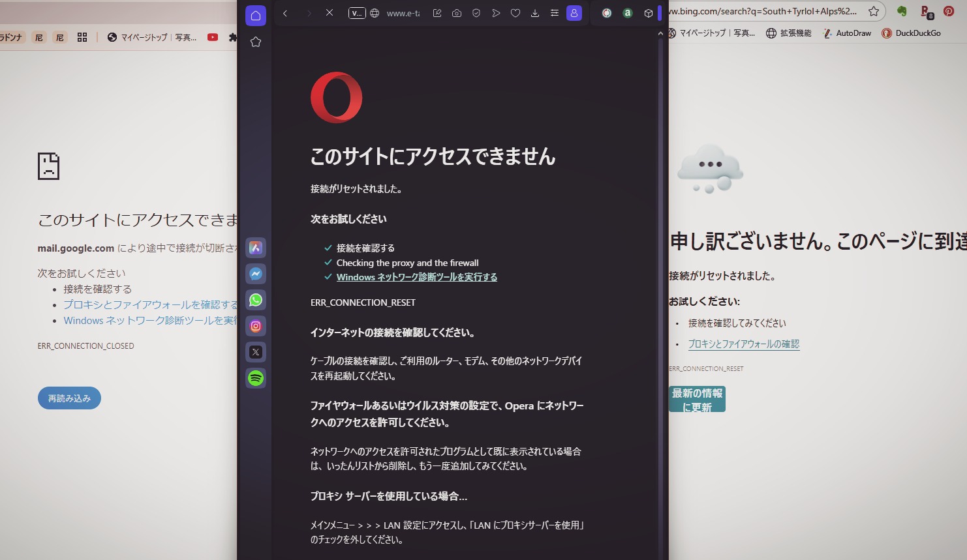This screenshot has width=967, height=560.
Task: Open apps grid icon in left bookmarks bar
Action: [82, 37]
